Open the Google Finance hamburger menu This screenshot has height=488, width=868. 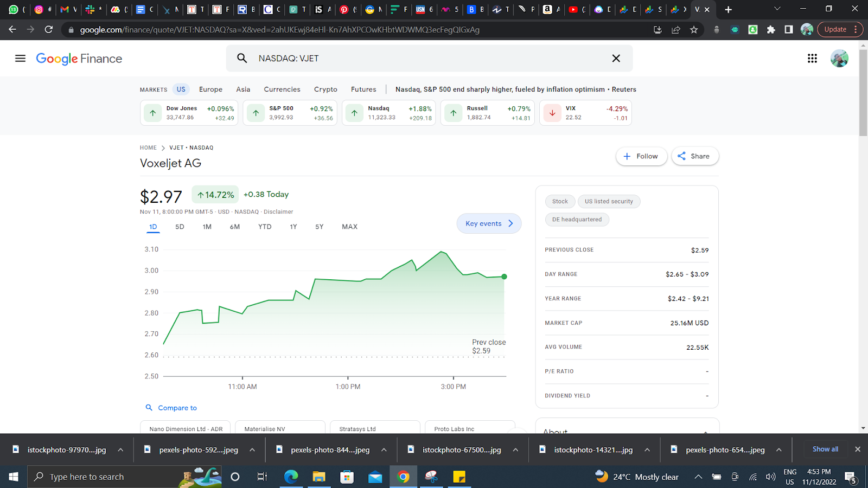point(20,58)
